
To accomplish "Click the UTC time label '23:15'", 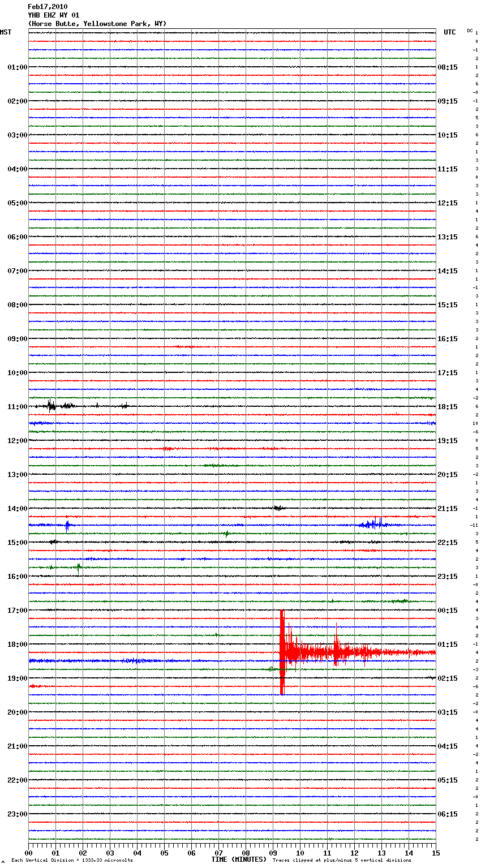I will pyautogui.click(x=448, y=577).
